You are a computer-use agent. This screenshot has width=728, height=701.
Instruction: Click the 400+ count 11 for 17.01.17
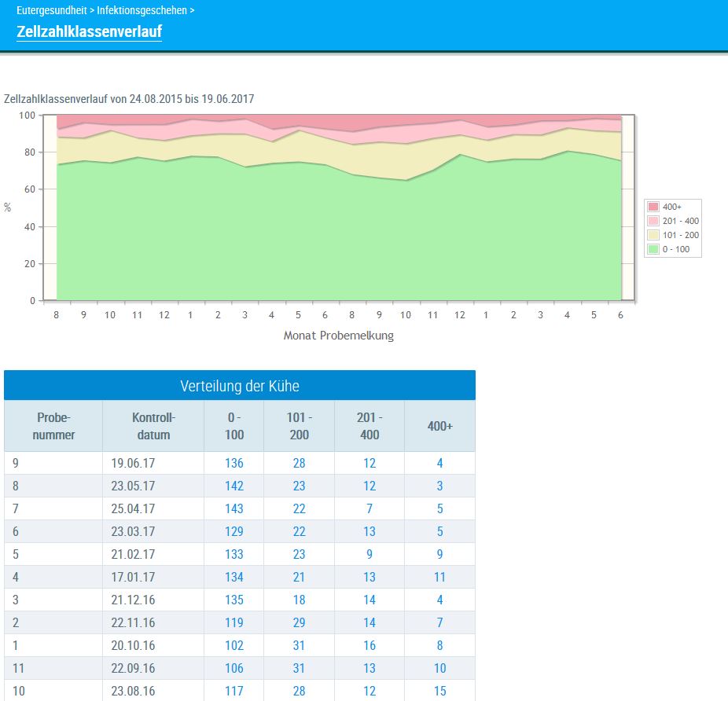click(439, 577)
